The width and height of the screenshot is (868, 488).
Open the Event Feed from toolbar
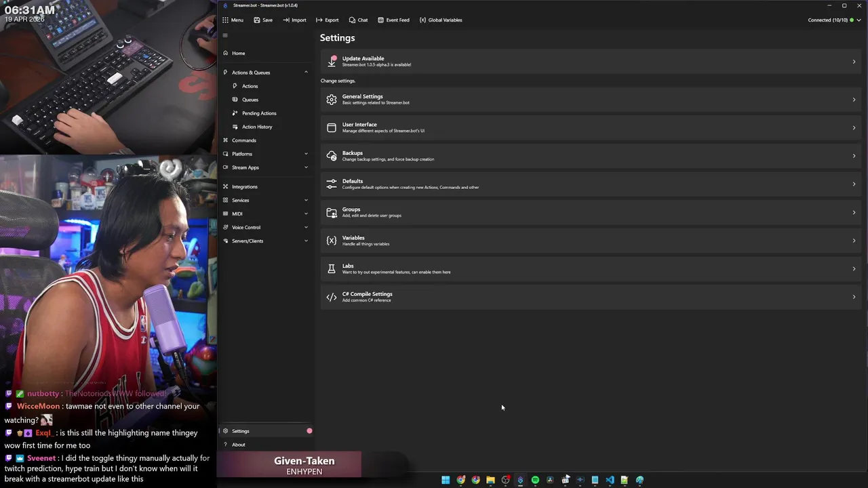coord(393,20)
